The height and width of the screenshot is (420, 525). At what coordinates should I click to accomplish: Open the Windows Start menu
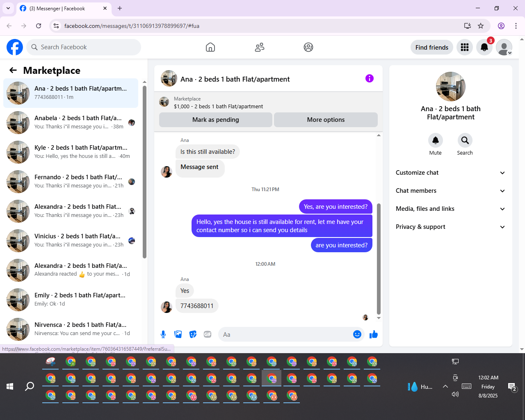point(10,386)
